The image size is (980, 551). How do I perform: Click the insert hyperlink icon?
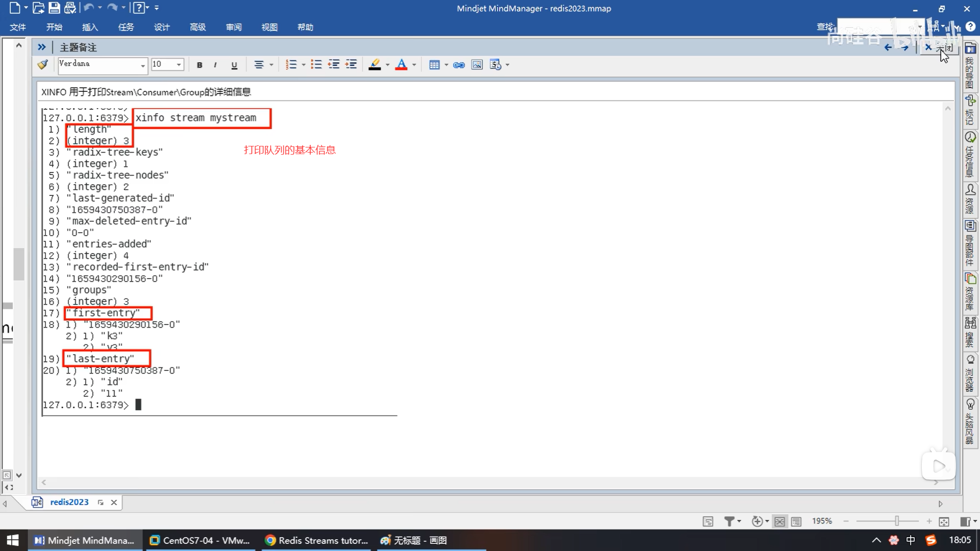(x=459, y=65)
